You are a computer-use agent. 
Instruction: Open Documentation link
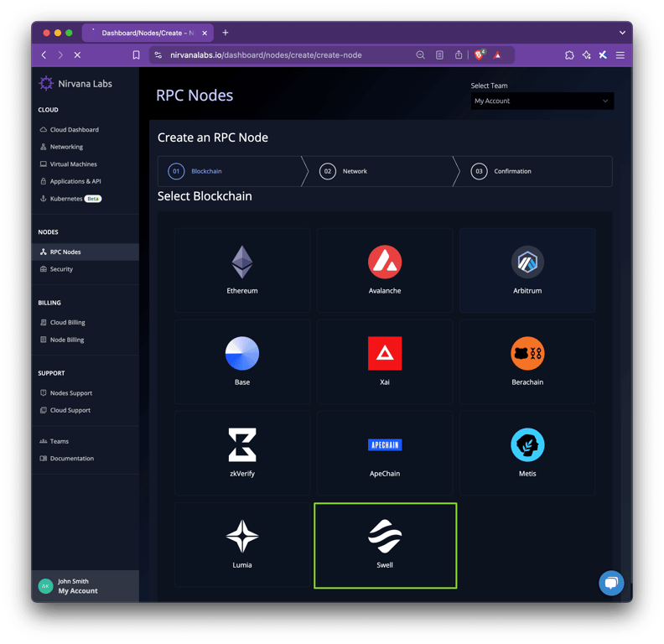click(x=67, y=459)
